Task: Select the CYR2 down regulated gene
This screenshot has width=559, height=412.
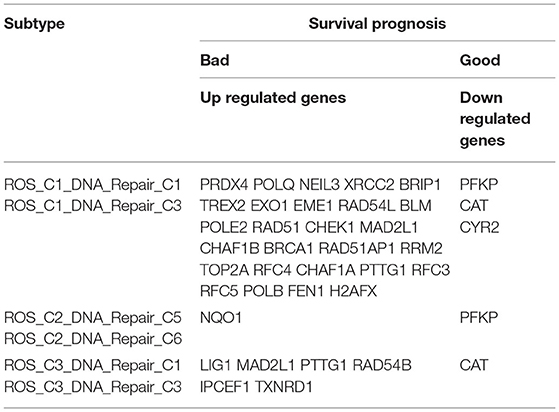Action: [x=479, y=227]
